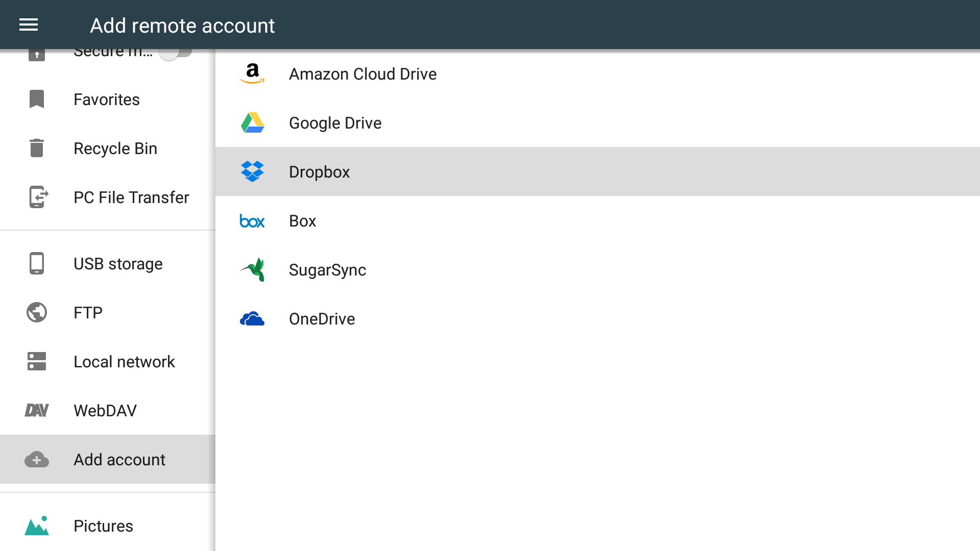Select the Dropbox cloud icon

(252, 171)
